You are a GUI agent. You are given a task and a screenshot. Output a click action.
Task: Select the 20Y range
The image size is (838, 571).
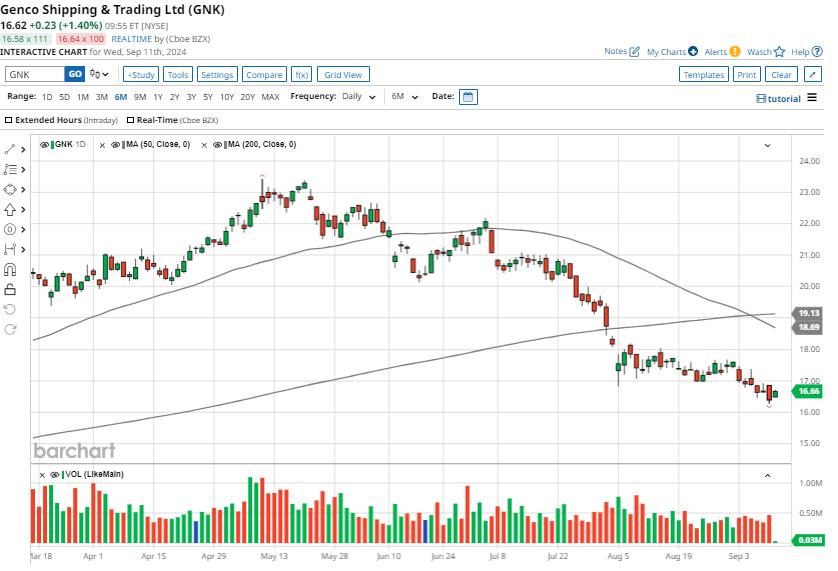247,97
